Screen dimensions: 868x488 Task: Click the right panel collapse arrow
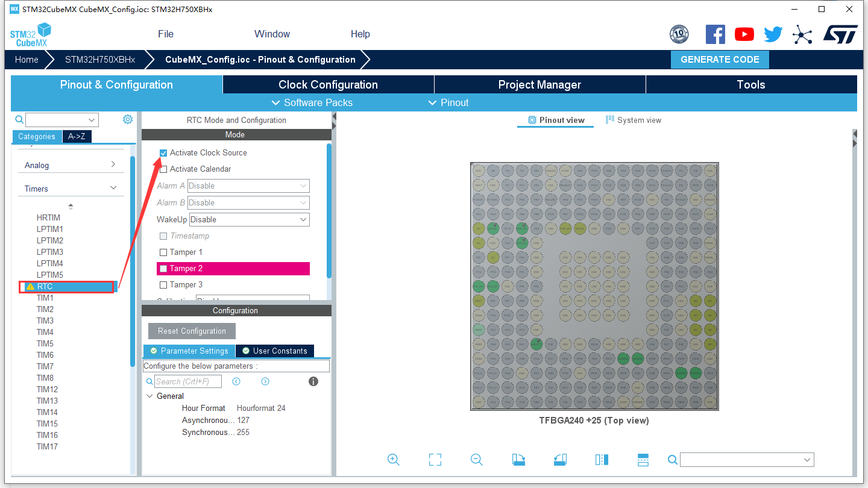(x=854, y=143)
